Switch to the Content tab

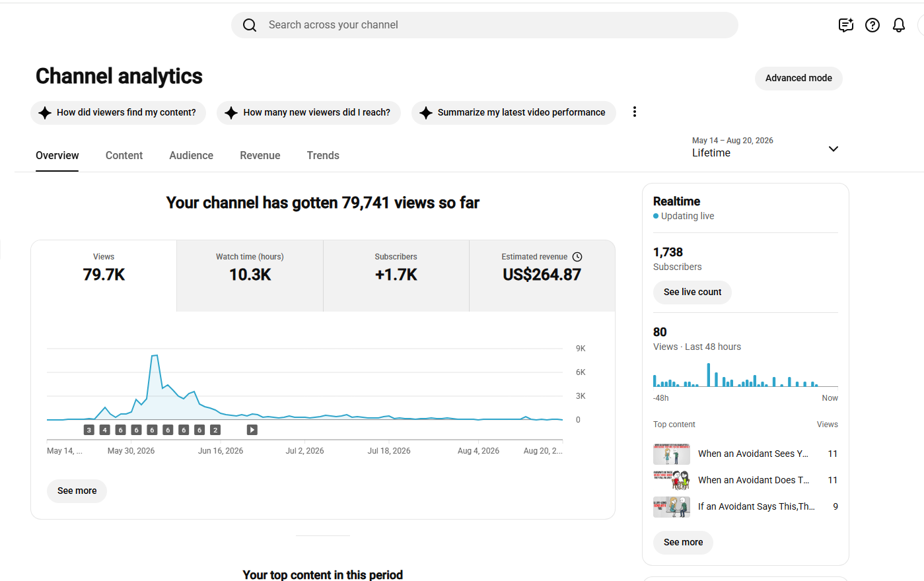click(x=124, y=156)
